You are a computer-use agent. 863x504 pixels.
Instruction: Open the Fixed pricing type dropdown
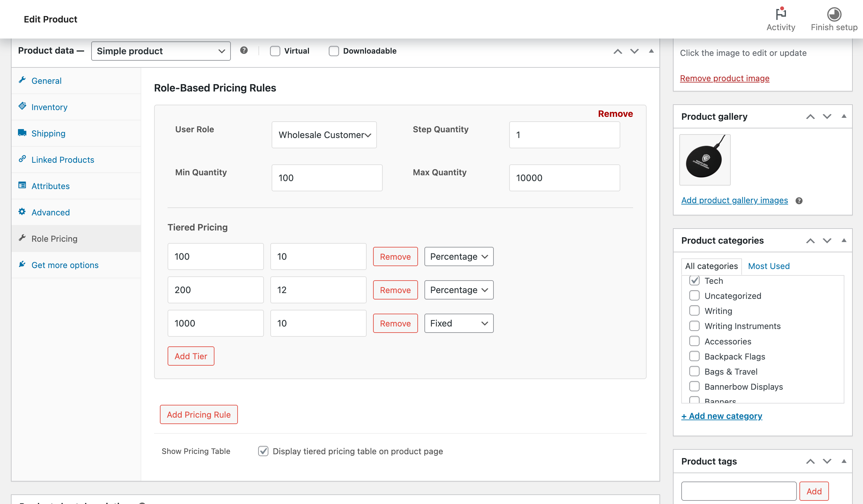458,323
